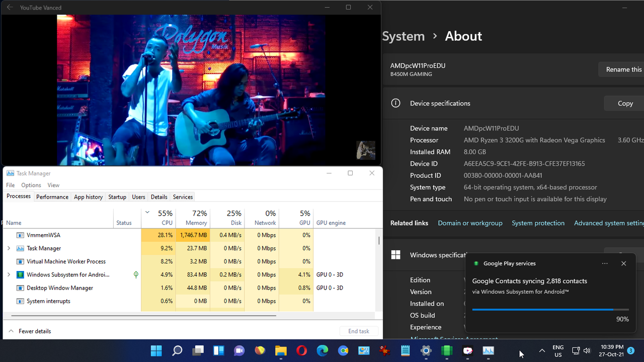Viewport: 644px width, 362px height.
Task: Select Virtual Machine Worker Process row
Action: point(190,261)
